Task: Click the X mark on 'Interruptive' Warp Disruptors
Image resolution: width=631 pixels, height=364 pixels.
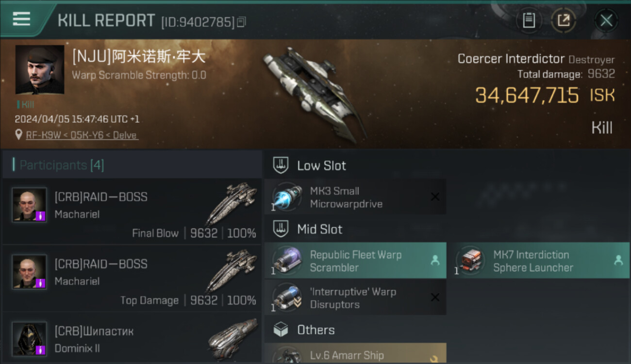Action: coord(435,298)
